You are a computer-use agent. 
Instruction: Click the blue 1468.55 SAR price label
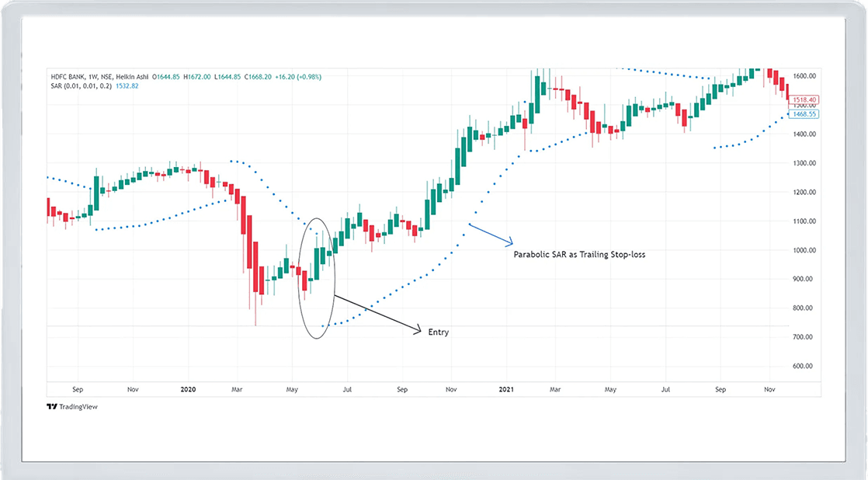(804, 114)
